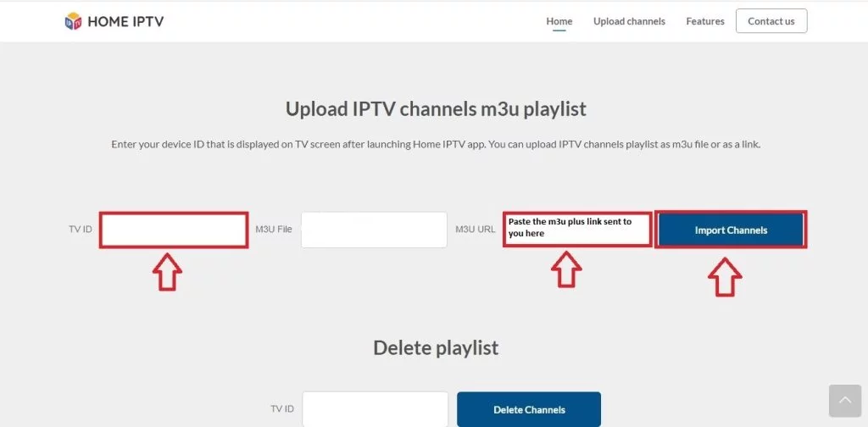Click the Home IPTV cube logo icon
The height and width of the screenshot is (427, 868).
click(x=74, y=21)
